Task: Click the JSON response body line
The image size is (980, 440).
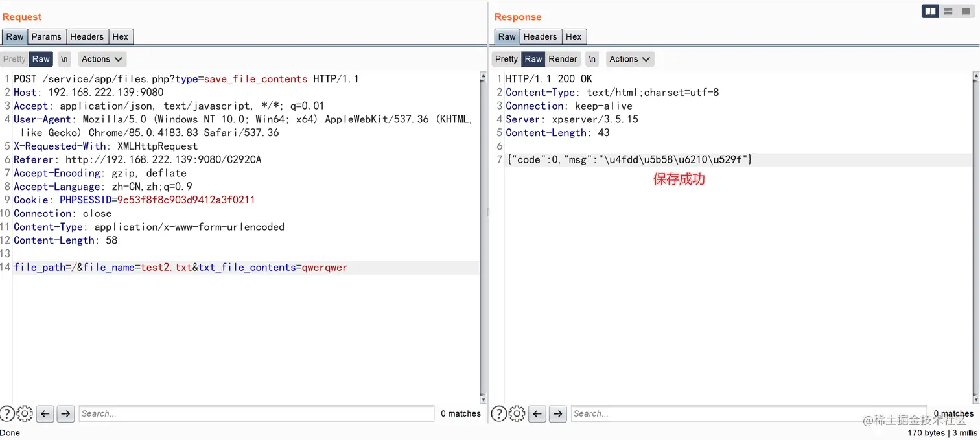Action: click(x=629, y=160)
